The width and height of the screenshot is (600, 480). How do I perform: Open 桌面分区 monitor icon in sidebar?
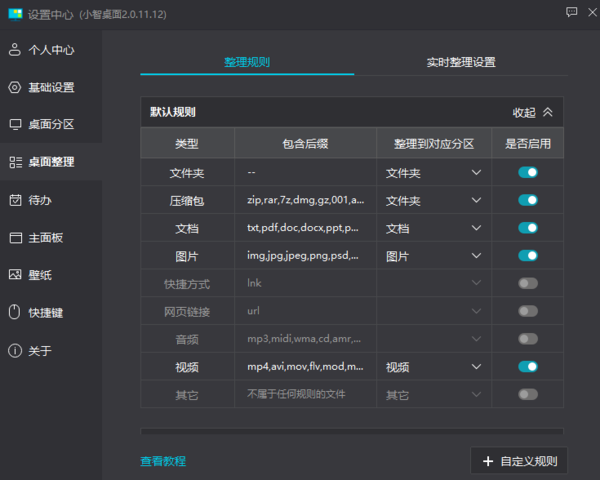coord(15,125)
